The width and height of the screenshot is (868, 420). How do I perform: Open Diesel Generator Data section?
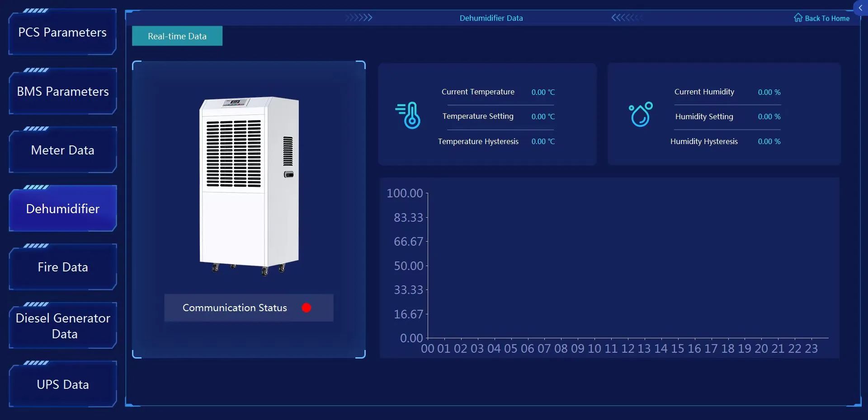[62, 326]
